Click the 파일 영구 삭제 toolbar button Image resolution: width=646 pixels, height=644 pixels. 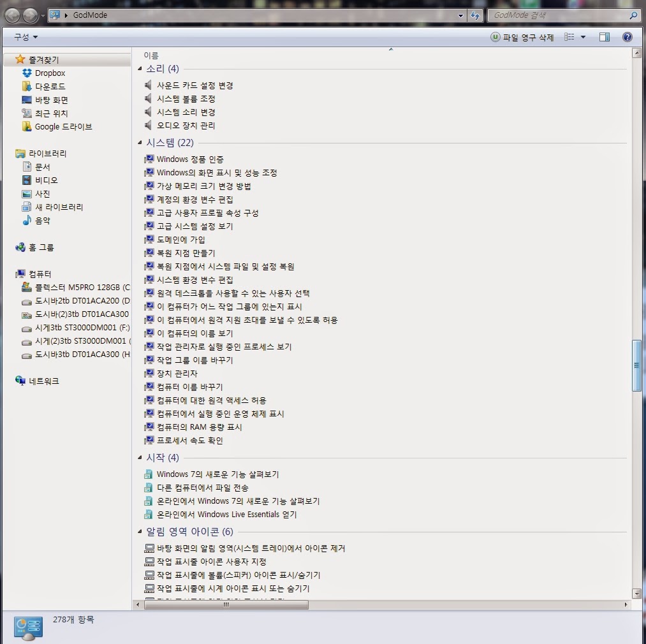pyautogui.click(x=522, y=37)
